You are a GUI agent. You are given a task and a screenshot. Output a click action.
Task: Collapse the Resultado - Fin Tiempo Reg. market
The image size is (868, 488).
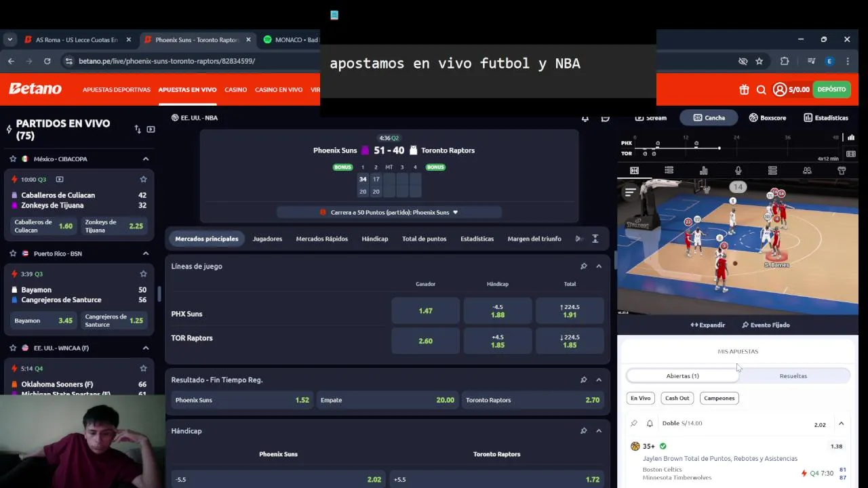point(599,380)
